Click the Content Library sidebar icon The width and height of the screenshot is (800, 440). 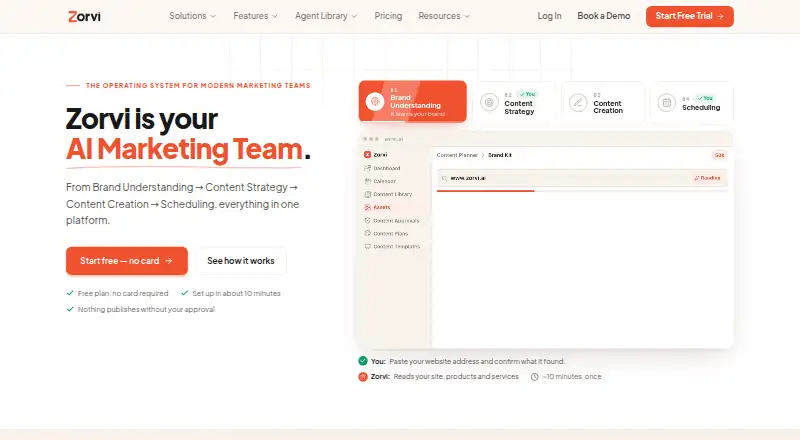367,194
